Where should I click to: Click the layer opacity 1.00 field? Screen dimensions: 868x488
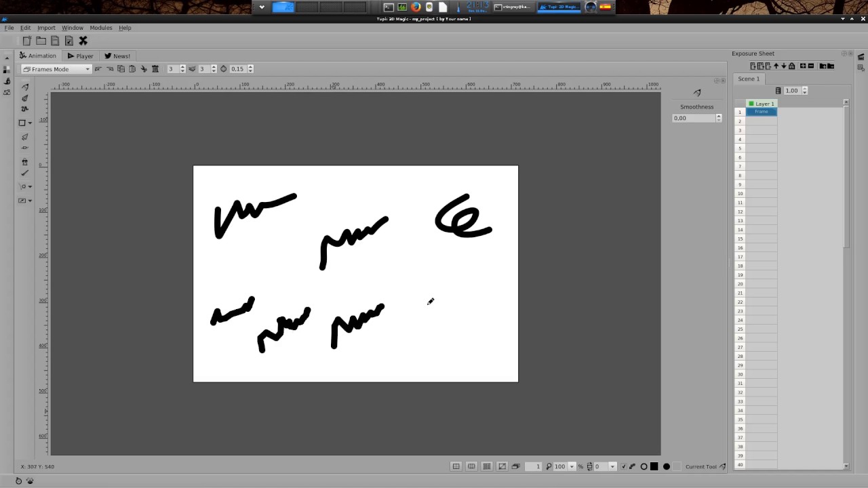(793, 90)
